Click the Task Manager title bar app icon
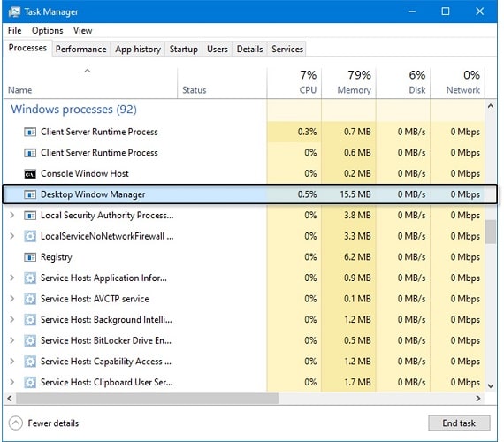Screen dimensions: 504x442 point(14,11)
